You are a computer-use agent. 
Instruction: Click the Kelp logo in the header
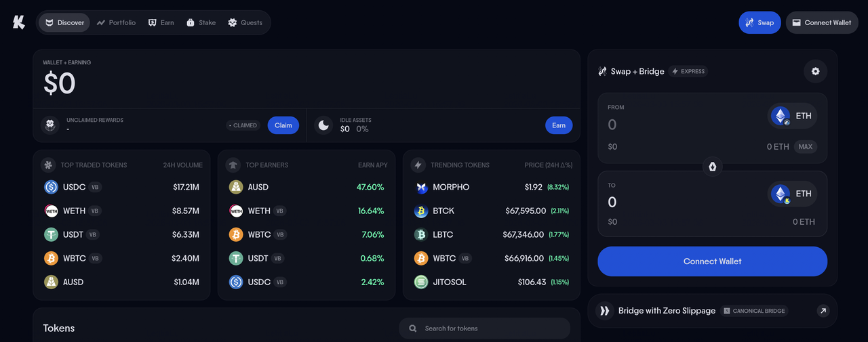pyautogui.click(x=19, y=22)
